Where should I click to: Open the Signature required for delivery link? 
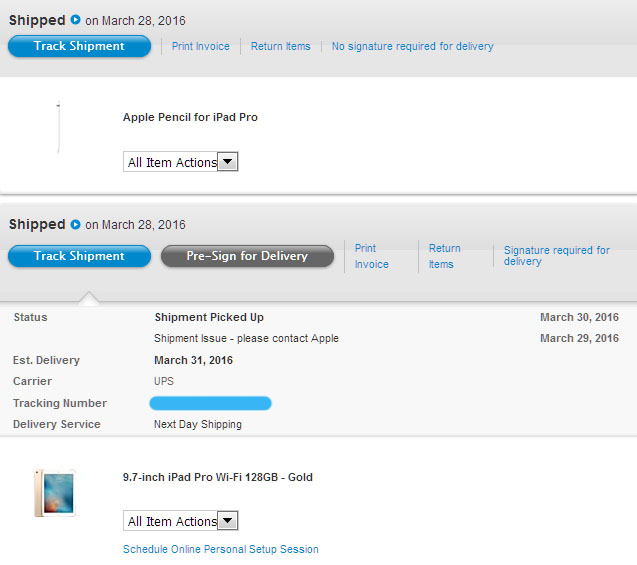coord(557,255)
